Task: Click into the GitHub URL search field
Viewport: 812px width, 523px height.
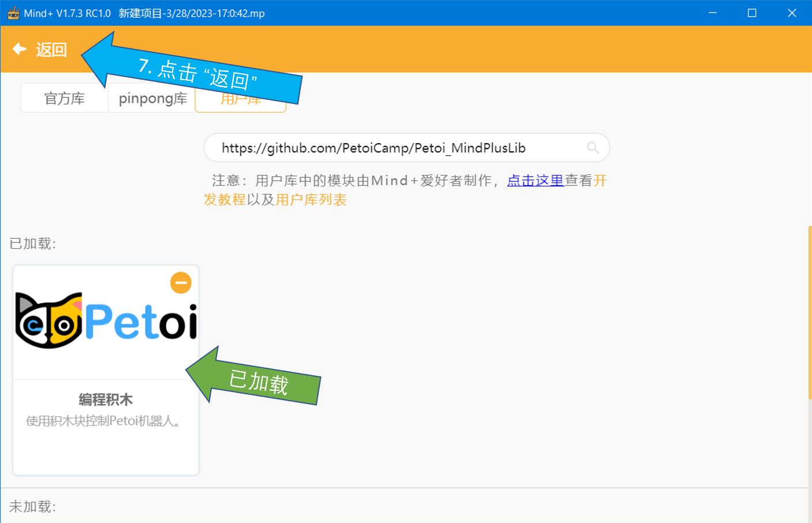Action: coord(407,148)
